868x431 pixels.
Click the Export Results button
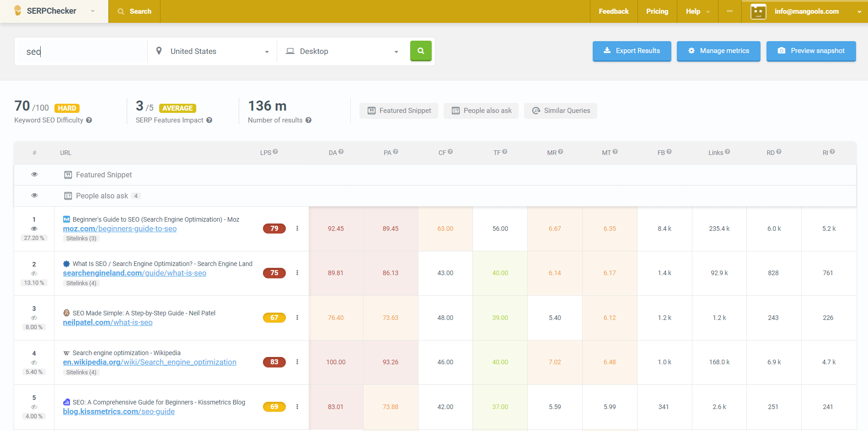[632, 51]
